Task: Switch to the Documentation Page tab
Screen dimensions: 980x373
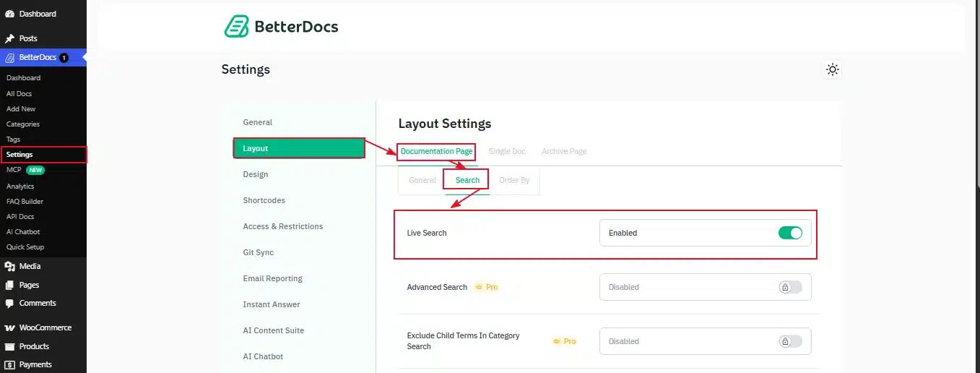Action: (436, 151)
